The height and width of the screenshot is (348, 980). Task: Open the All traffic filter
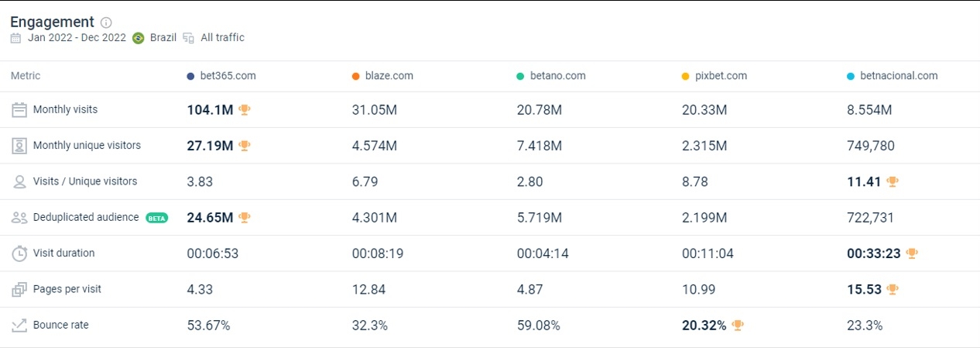[x=222, y=38]
